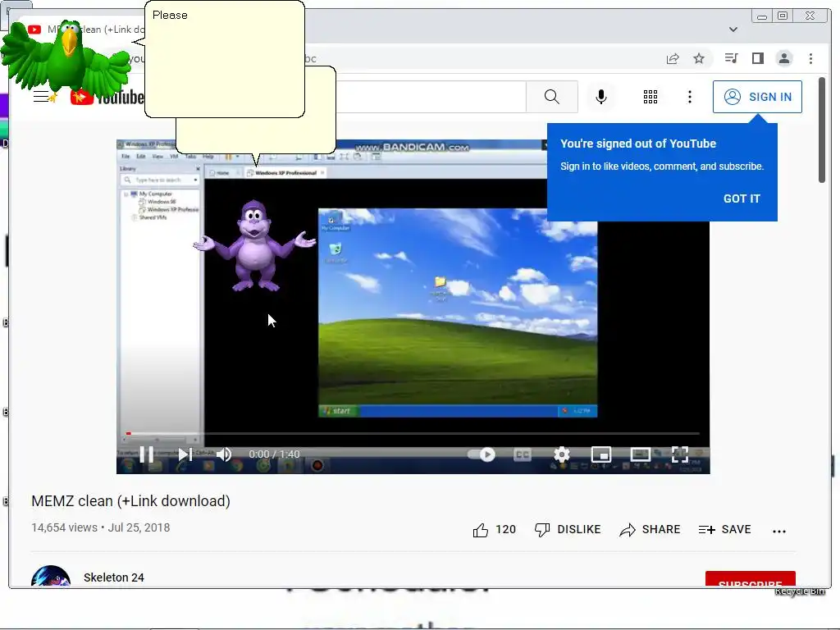Skip to the next video
The height and width of the screenshot is (630, 840).
[x=185, y=454]
